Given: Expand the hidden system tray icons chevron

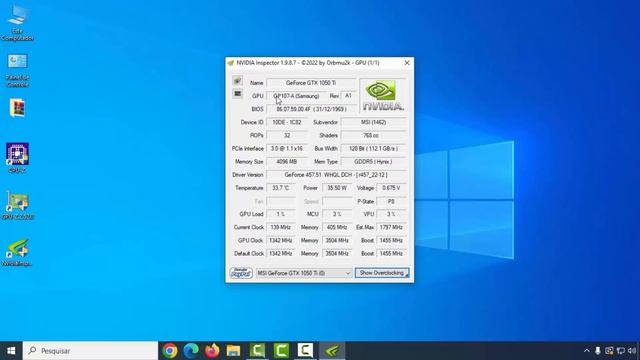Looking at the screenshot, I should 587,351.
